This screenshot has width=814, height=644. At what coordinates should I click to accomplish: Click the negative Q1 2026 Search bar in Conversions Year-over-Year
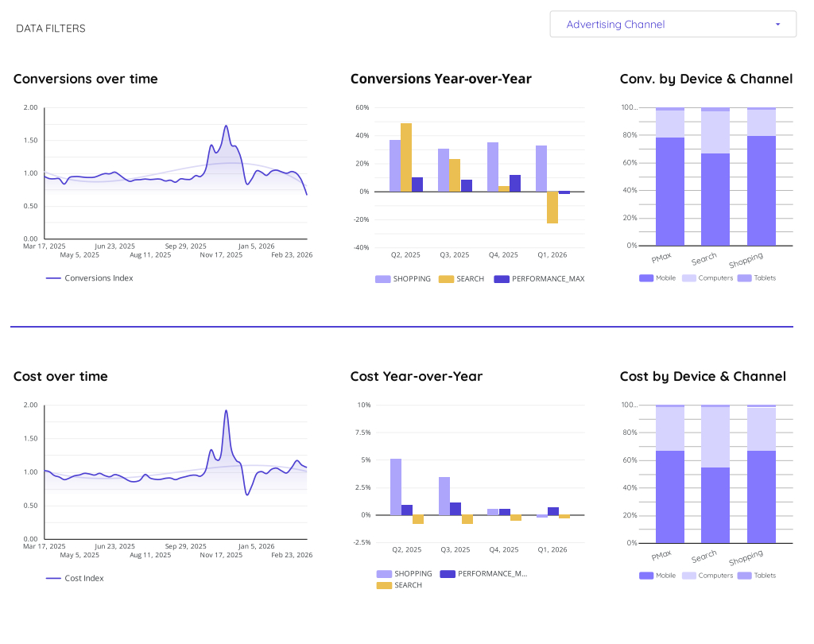tap(552, 208)
